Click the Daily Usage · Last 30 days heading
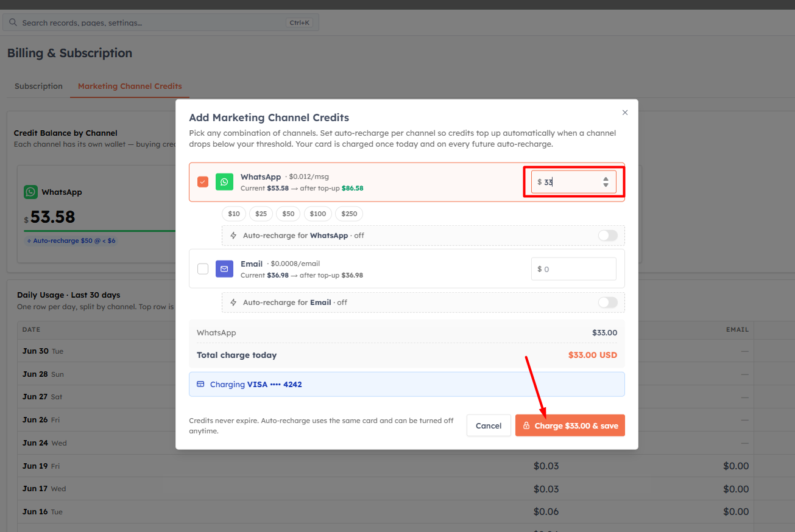 coord(68,295)
